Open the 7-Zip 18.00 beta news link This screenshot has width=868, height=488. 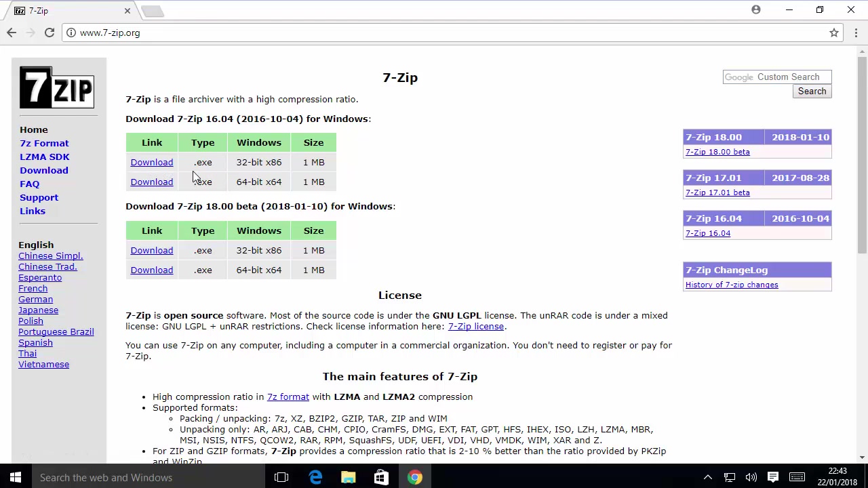pyautogui.click(x=717, y=152)
